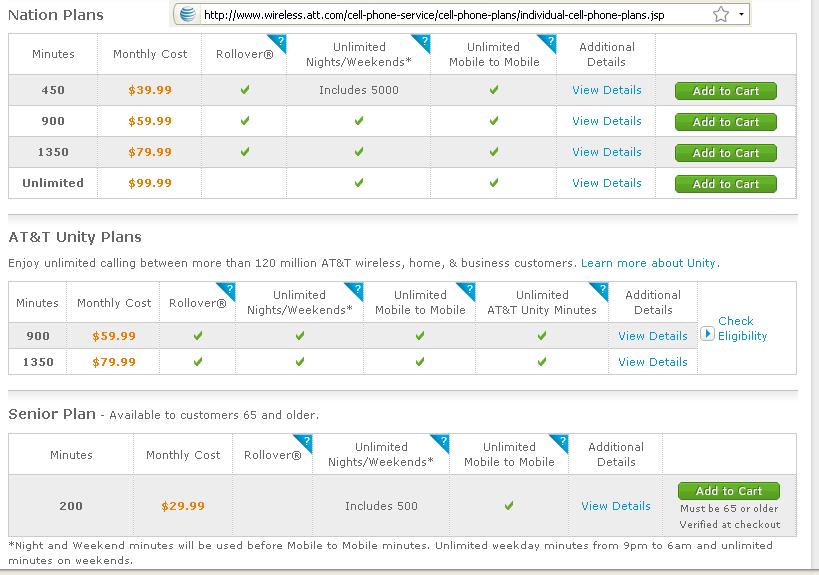Bookmark page with the star icon in address bar
The image size is (819, 575).
pyautogui.click(x=721, y=14)
